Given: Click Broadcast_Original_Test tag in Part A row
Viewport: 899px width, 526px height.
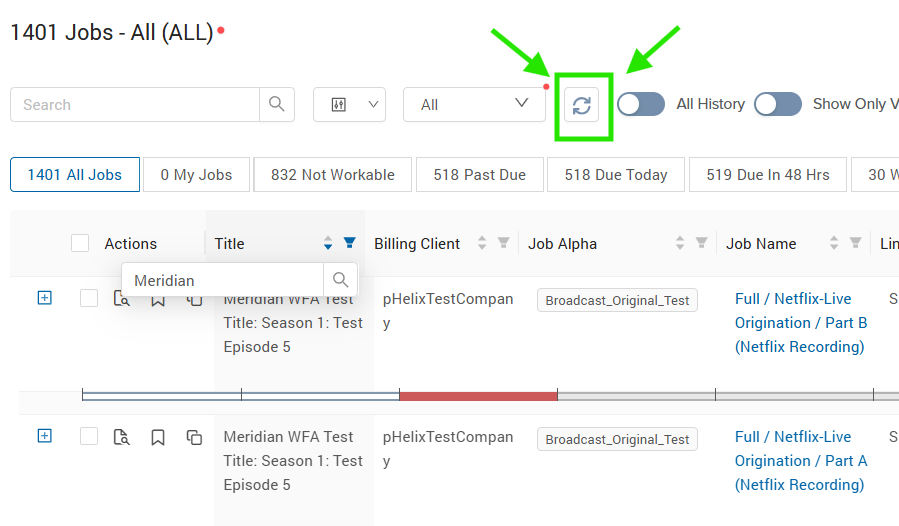Looking at the screenshot, I should [617, 439].
